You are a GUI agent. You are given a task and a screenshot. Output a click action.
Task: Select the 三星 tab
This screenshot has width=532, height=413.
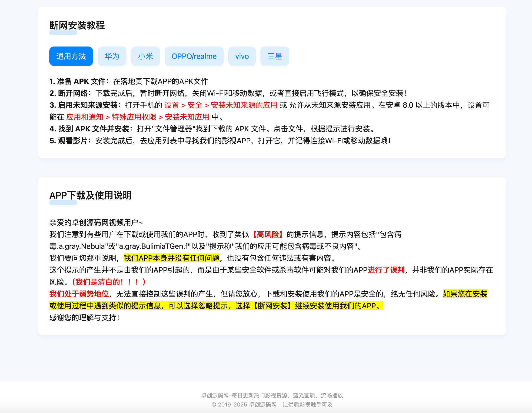275,56
